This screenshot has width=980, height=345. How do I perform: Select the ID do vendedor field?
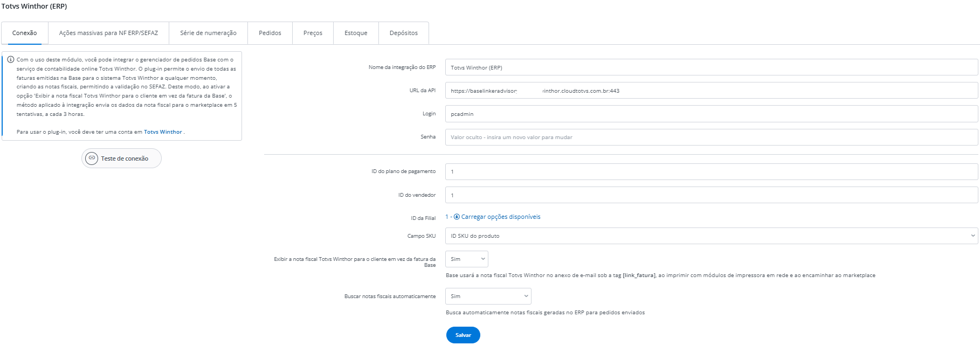(x=711, y=195)
